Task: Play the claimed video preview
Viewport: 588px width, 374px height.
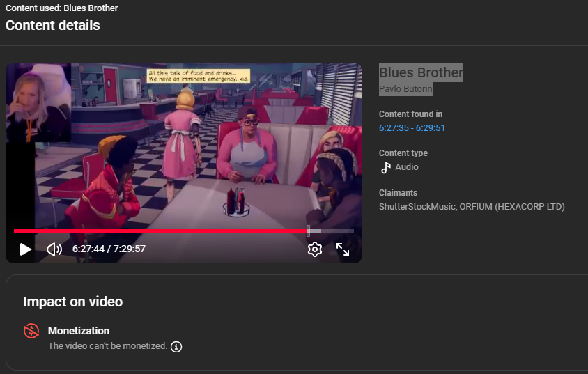Action: [26, 249]
